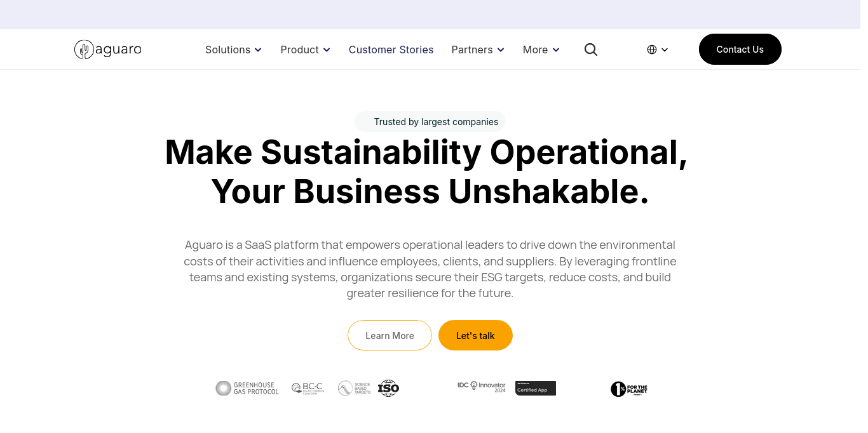The width and height of the screenshot is (868, 433).
Task: Expand the Solutions dropdown menu
Action: 233,49
